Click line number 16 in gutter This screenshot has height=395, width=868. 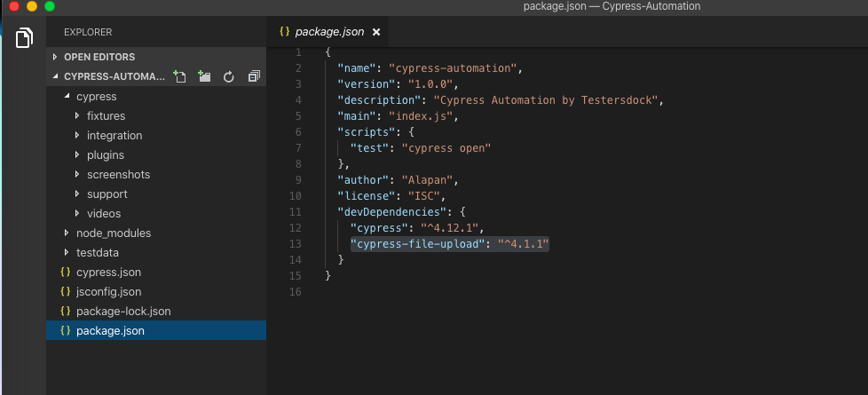click(295, 291)
